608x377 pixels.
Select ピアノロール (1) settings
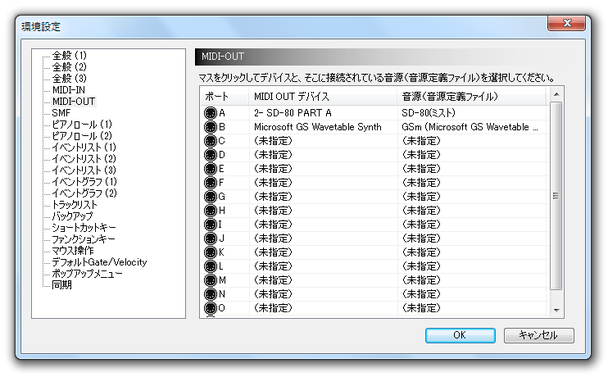[x=82, y=125]
